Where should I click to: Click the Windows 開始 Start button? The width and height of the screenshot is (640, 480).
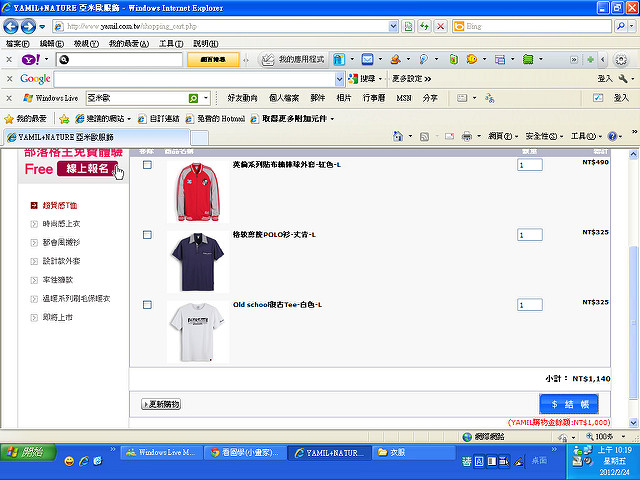[28, 452]
